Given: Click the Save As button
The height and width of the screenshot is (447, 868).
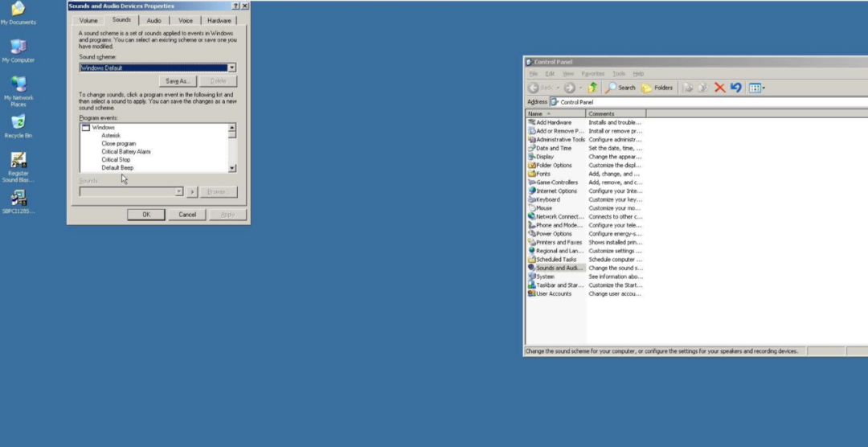Looking at the screenshot, I should (x=178, y=81).
